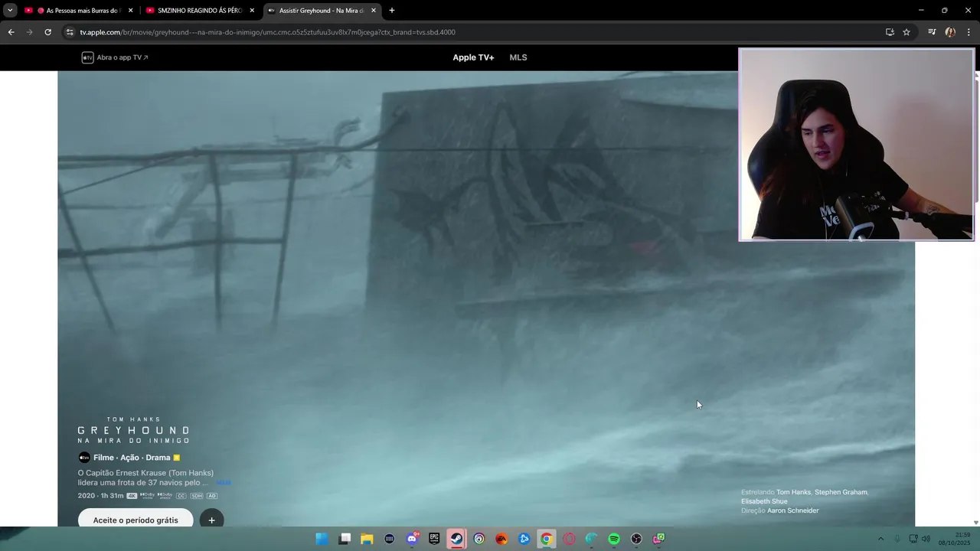The height and width of the screenshot is (551, 980).
Task: Add Greyhound to list with plus button
Action: pos(212,520)
